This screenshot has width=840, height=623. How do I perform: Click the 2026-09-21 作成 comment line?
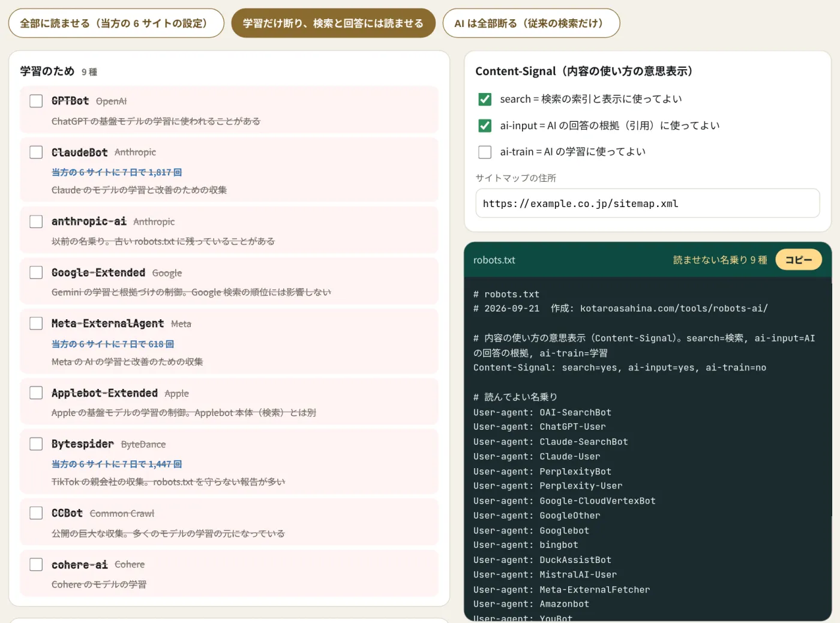pyautogui.click(x=620, y=308)
